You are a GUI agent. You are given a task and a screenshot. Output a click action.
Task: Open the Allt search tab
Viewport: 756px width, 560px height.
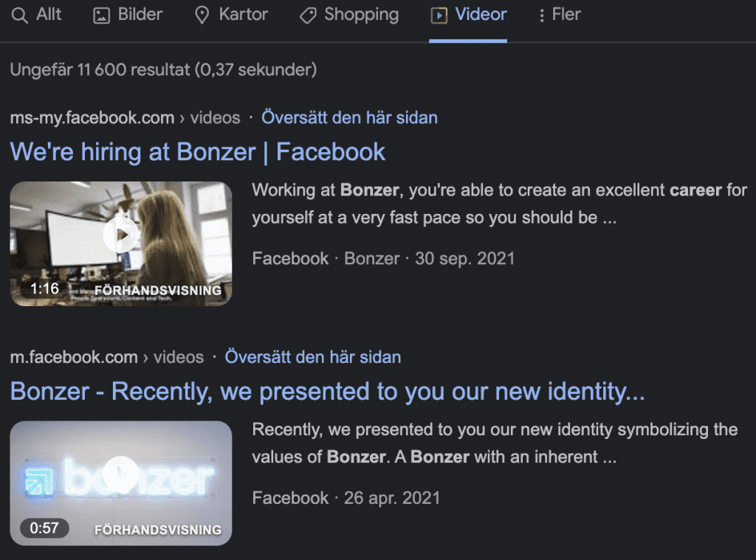(x=36, y=15)
